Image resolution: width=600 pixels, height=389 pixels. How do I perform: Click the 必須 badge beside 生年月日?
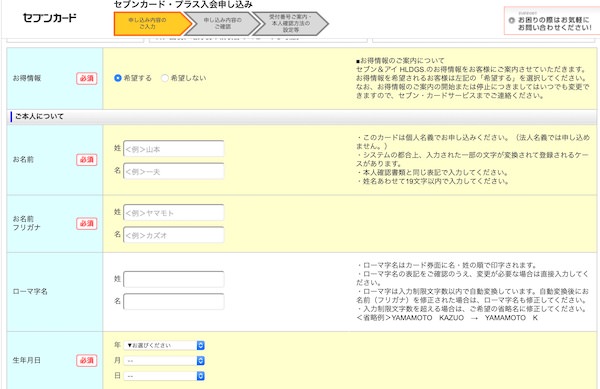pyautogui.click(x=86, y=360)
